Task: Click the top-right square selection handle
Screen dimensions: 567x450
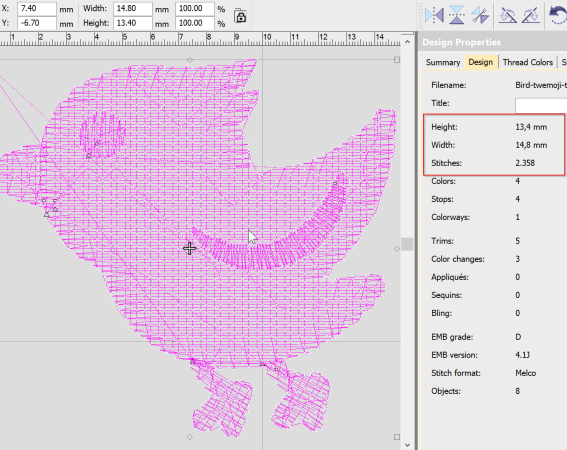Action: (397, 60)
